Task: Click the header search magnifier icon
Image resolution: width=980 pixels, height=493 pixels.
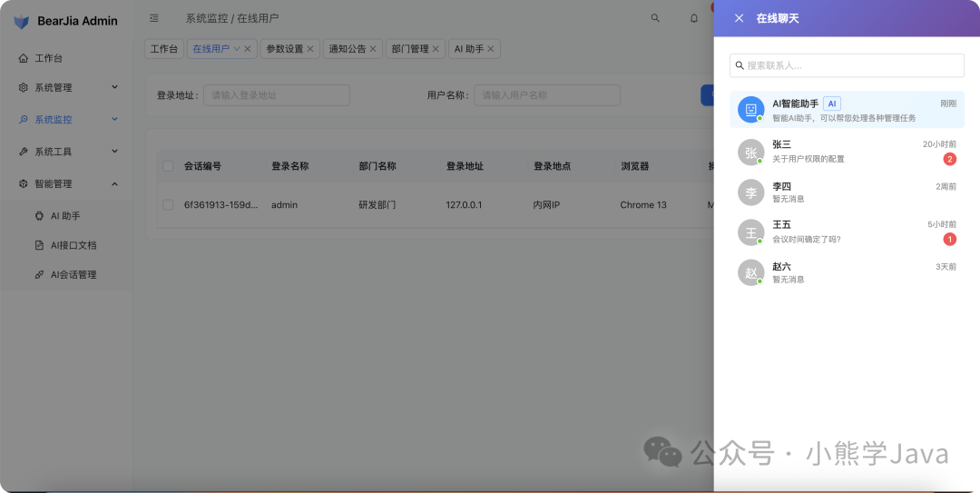Action: coord(655,18)
